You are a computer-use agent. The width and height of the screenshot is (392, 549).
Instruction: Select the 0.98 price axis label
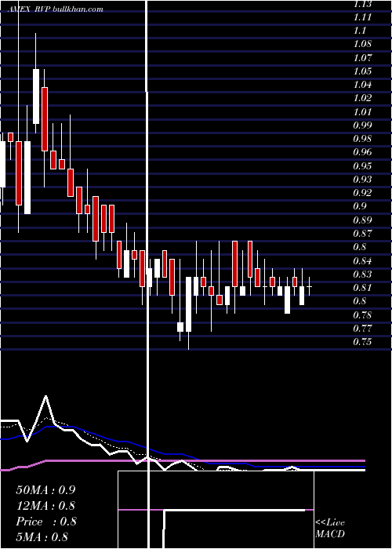362,139
